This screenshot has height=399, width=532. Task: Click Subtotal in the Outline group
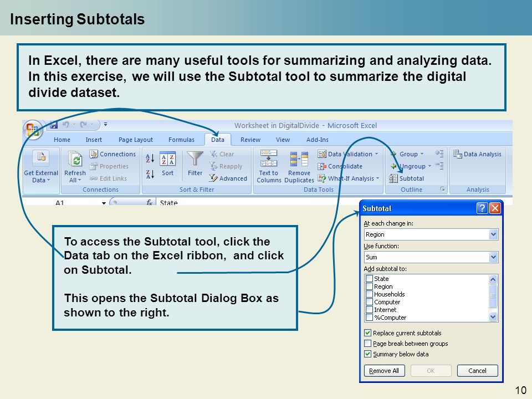coord(406,178)
